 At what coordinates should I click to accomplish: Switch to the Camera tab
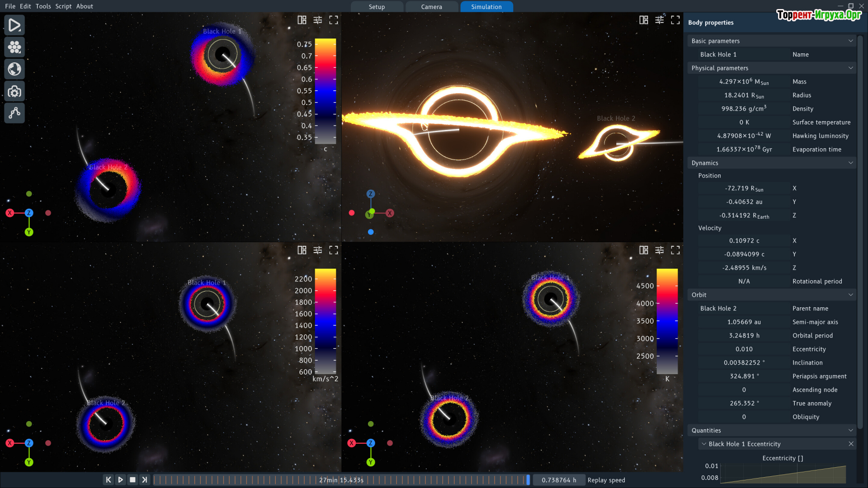click(x=431, y=7)
